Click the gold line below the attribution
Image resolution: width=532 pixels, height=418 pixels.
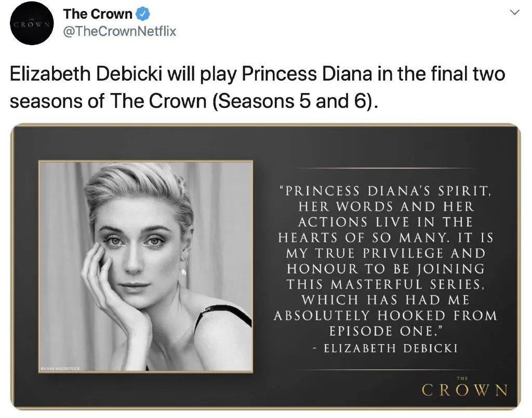pos(385,370)
